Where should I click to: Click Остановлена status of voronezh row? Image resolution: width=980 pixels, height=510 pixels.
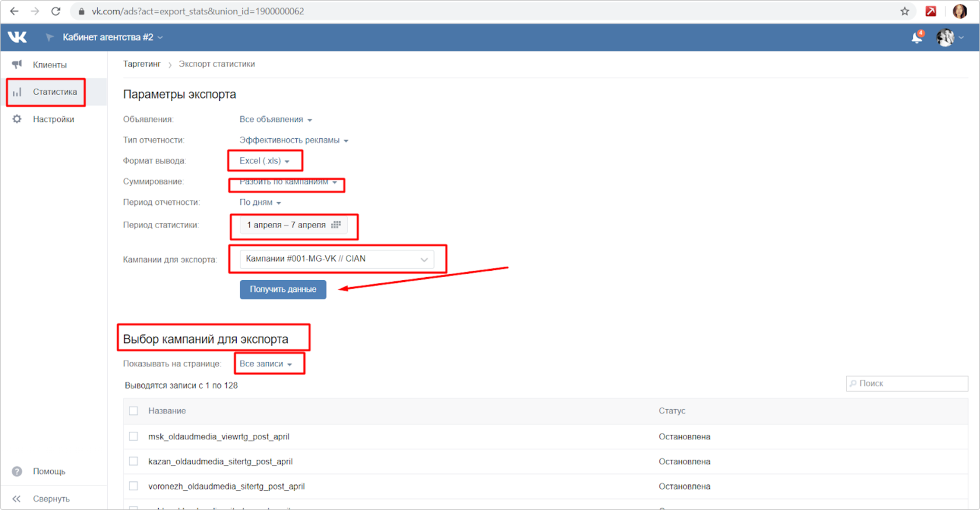685,486
